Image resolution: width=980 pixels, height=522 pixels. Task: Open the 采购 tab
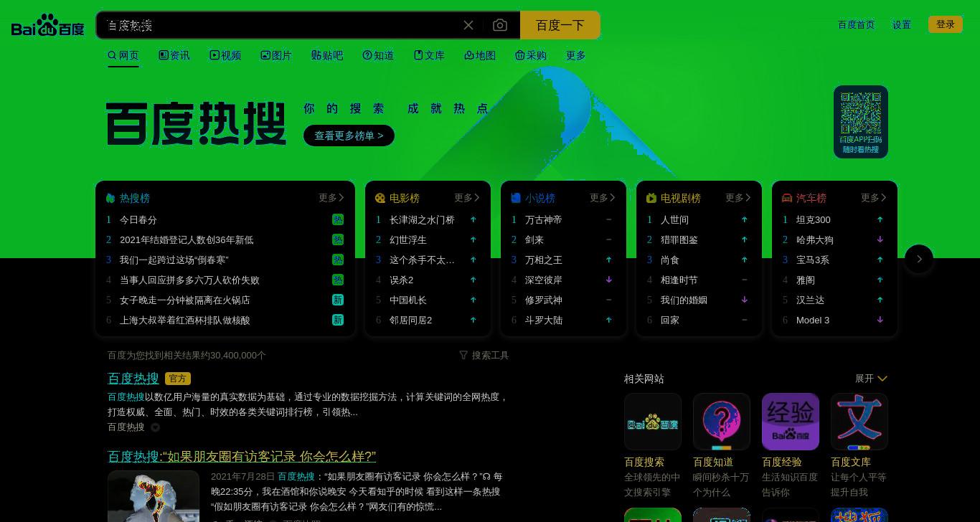[x=531, y=55]
